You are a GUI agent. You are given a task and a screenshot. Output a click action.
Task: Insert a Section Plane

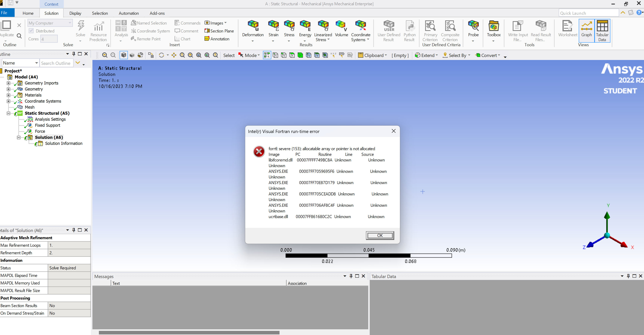click(219, 31)
